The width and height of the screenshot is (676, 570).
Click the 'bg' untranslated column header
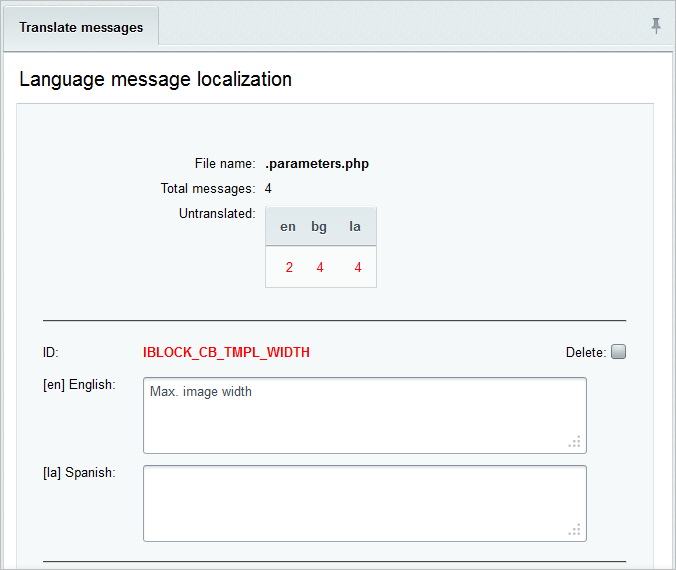319,227
